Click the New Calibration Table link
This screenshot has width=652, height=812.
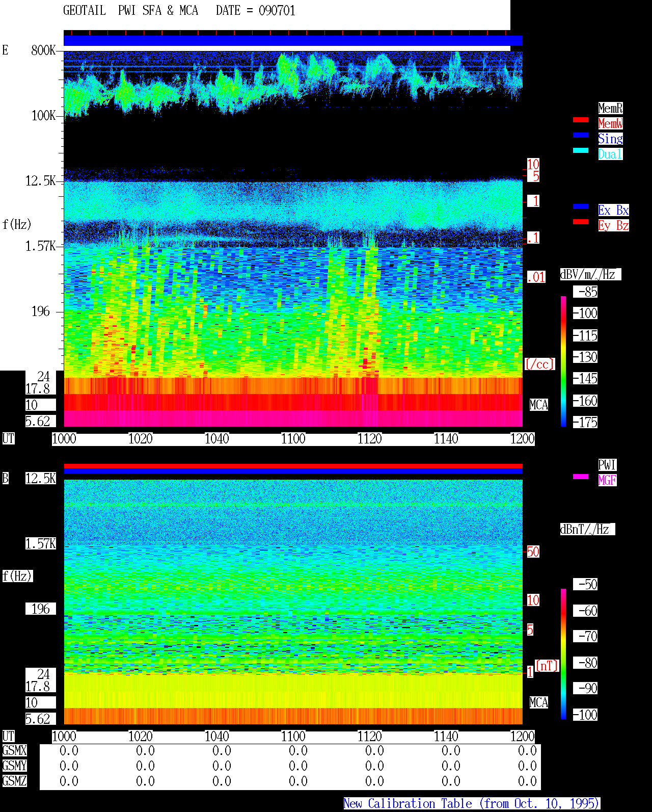pyautogui.click(x=472, y=804)
